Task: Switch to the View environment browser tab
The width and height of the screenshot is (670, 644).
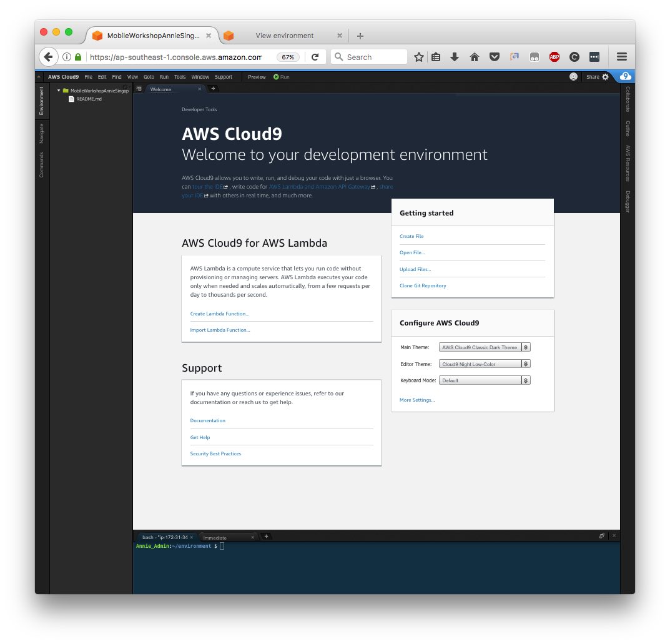Action: click(x=284, y=36)
